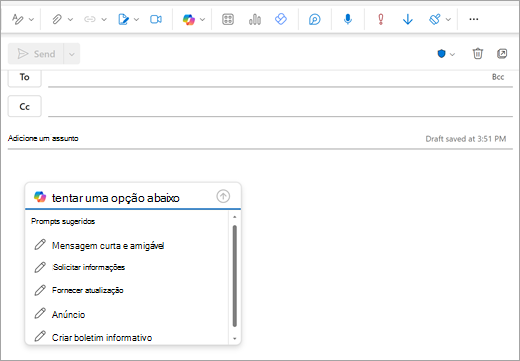520x361 pixels.
Task: Click the Cc recipients field
Action: tap(280, 106)
